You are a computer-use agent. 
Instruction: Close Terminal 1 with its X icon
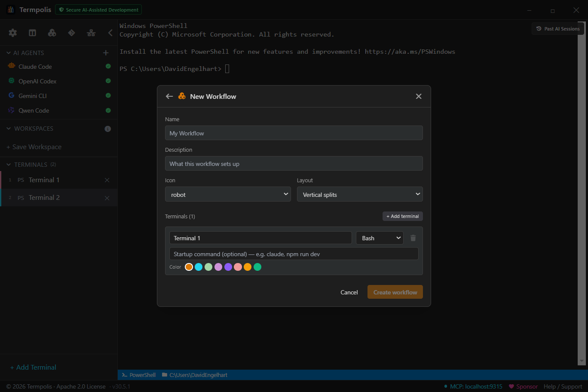(x=107, y=180)
